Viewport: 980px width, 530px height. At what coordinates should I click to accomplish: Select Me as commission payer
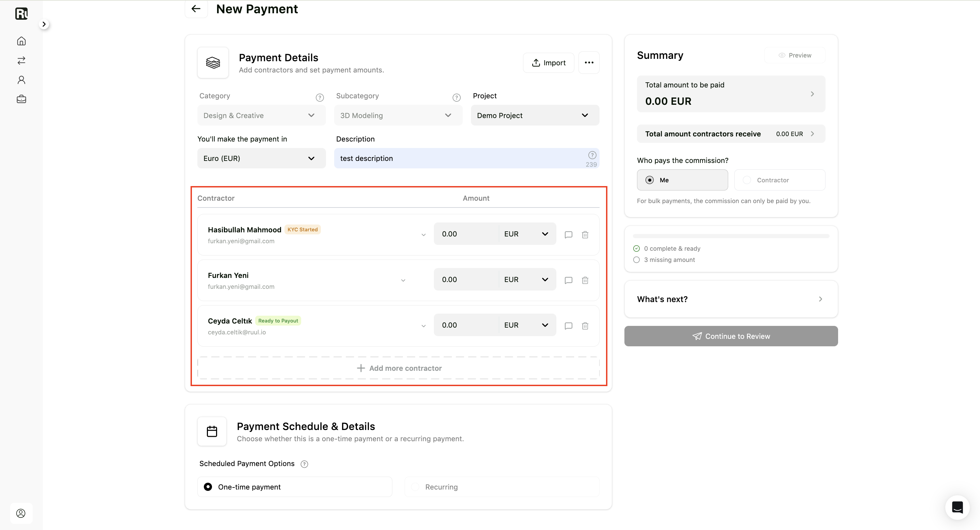[682, 180]
